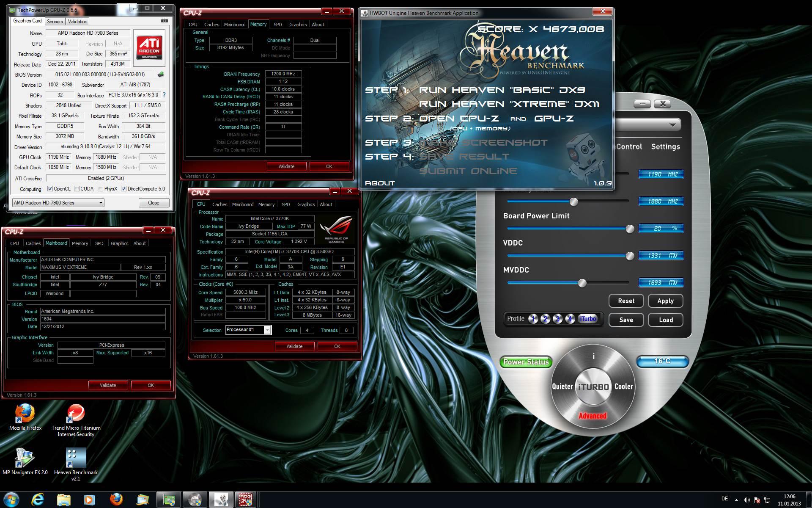Image resolution: width=812 pixels, height=508 pixels.
Task: Click the iTurbo taskbar button
Action: (x=195, y=500)
